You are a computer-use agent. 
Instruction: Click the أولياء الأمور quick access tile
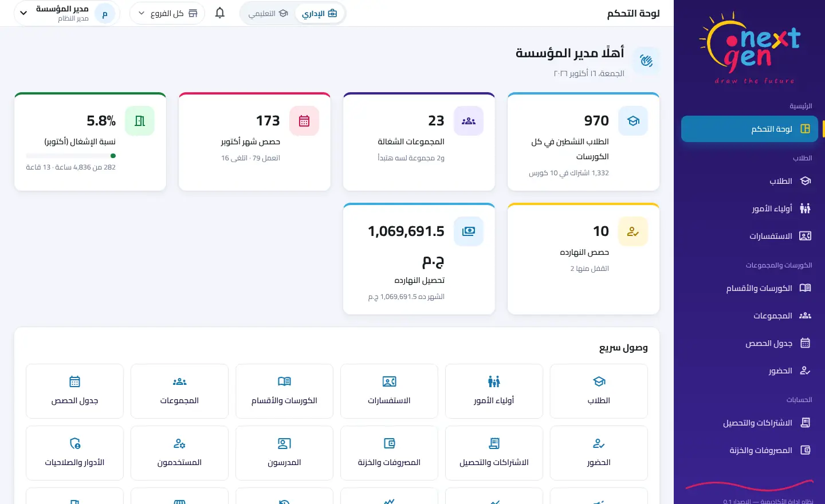pyautogui.click(x=494, y=391)
